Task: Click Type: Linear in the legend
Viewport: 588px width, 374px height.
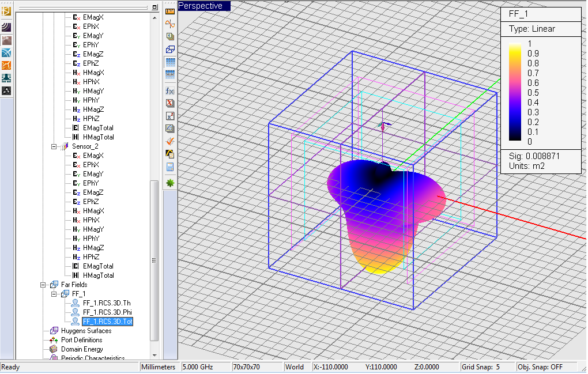Action: [x=532, y=29]
